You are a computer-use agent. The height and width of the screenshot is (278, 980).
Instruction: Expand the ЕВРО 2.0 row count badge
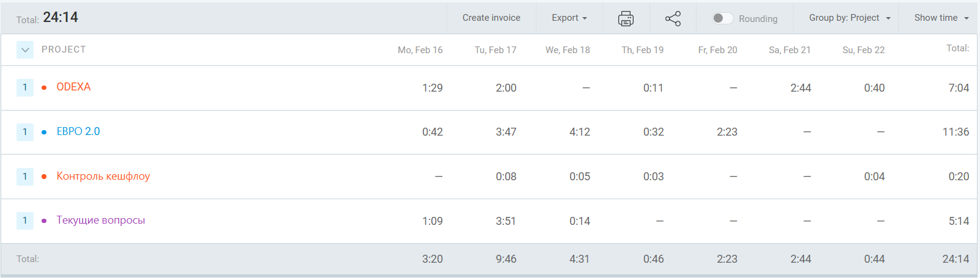(x=25, y=132)
